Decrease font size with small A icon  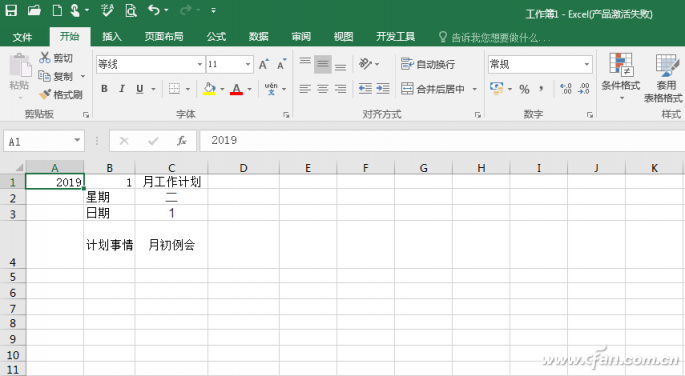click(x=282, y=64)
